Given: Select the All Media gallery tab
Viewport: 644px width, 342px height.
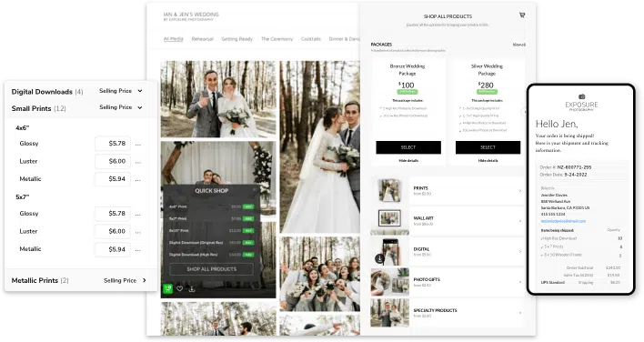Looking at the screenshot, I should [174, 39].
